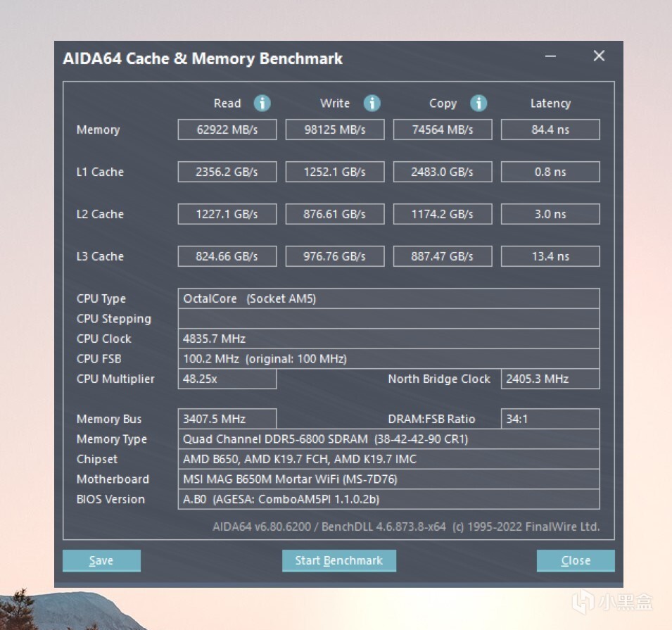Click the Motherboard label
Viewport: 672px width, 630px height.
click(113, 479)
